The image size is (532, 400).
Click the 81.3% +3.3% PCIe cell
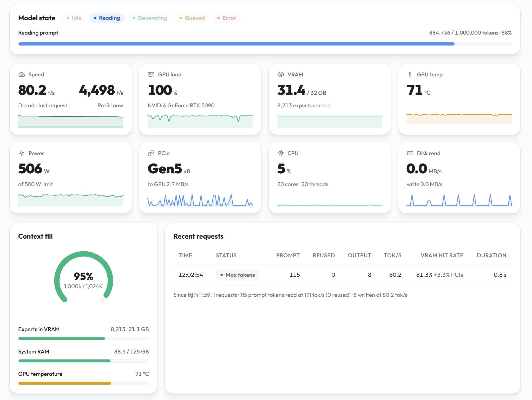[x=440, y=275]
